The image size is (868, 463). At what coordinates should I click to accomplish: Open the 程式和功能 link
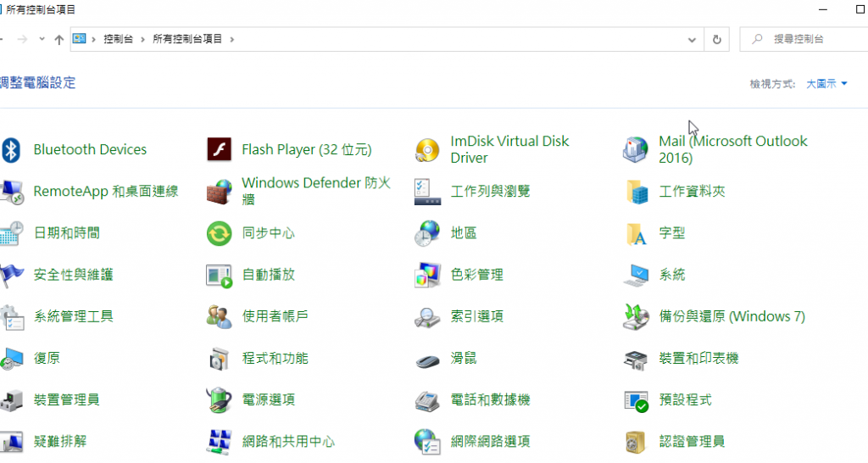click(275, 358)
